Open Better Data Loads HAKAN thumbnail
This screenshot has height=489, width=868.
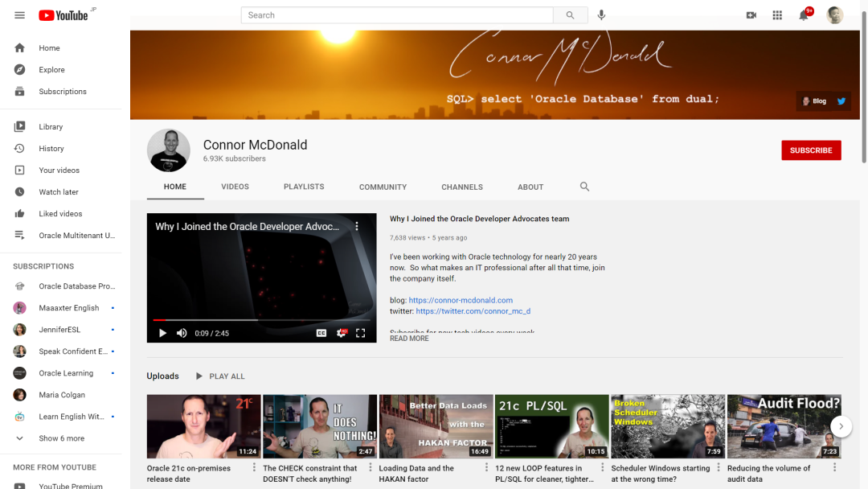point(436,426)
